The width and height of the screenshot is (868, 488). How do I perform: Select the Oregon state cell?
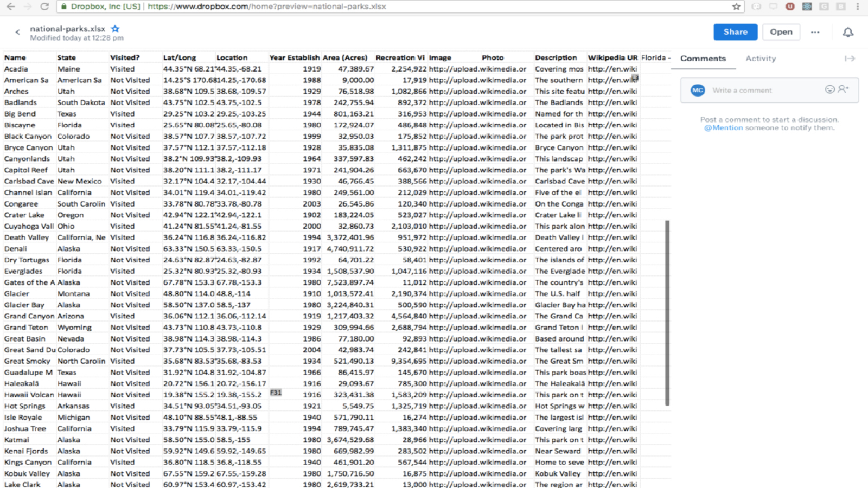[71, 215]
